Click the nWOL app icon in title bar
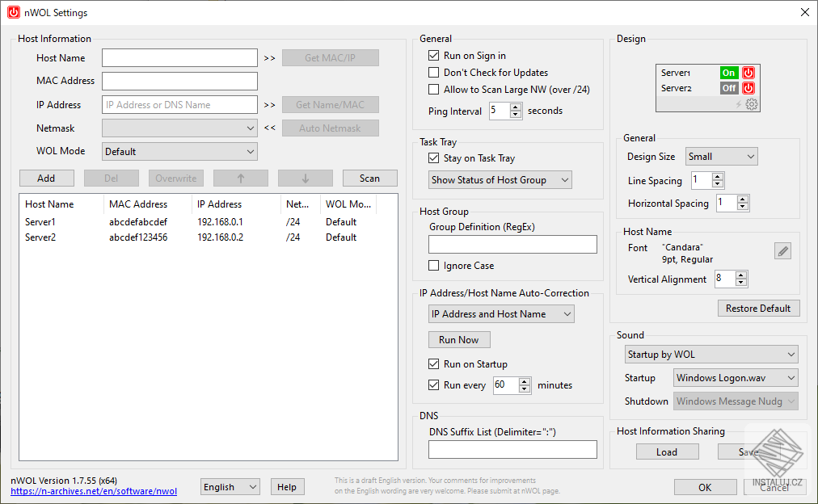Screen dimensions: 818x504 14,12
